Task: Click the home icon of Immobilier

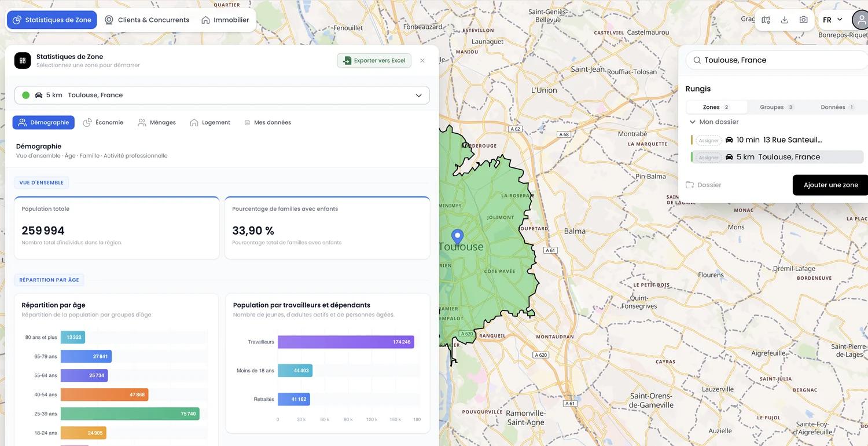Action: pyautogui.click(x=205, y=20)
